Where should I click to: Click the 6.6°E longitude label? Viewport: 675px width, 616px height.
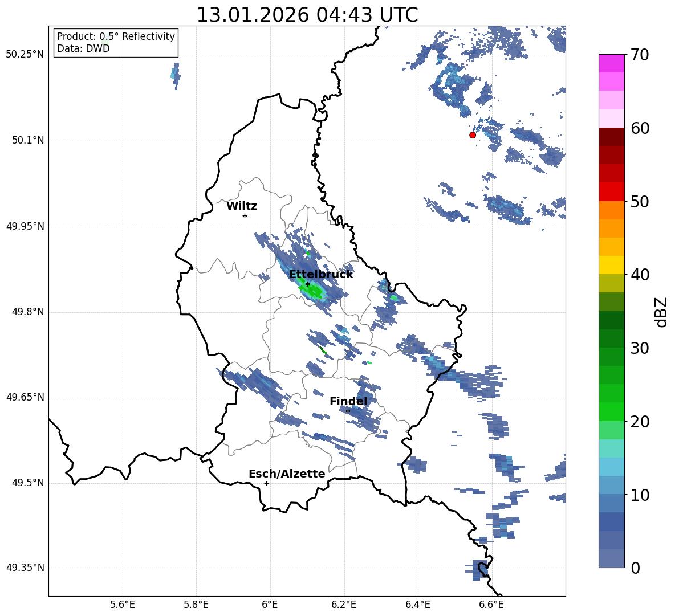(x=491, y=605)
